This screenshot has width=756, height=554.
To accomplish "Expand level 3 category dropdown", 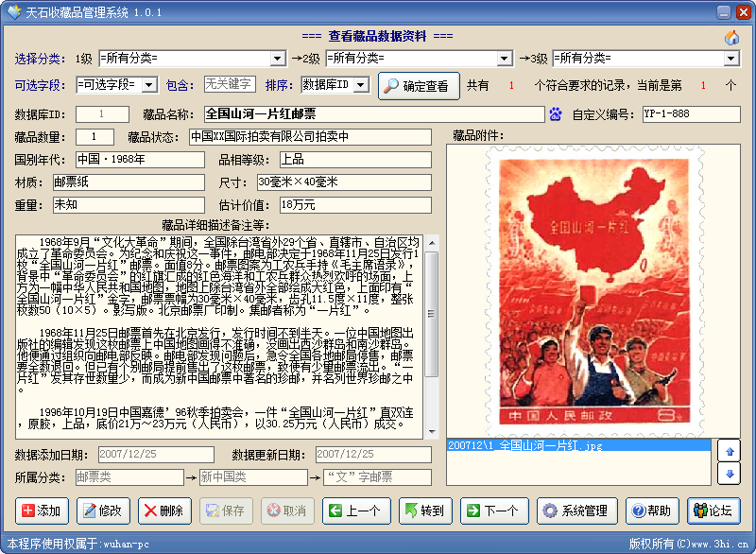I will pyautogui.click(x=730, y=59).
